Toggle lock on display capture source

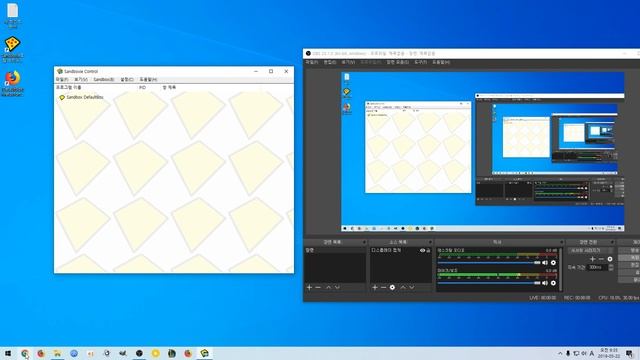pos(428,250)
